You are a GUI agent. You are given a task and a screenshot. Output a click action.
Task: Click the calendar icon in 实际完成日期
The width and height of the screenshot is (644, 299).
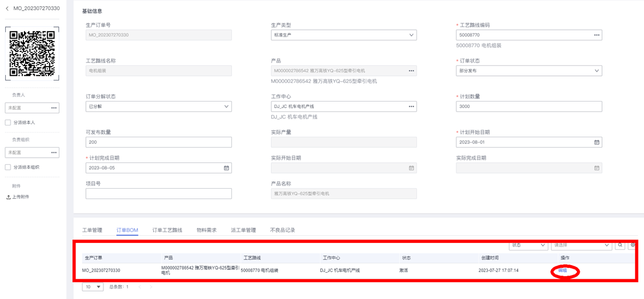point(597,168)
